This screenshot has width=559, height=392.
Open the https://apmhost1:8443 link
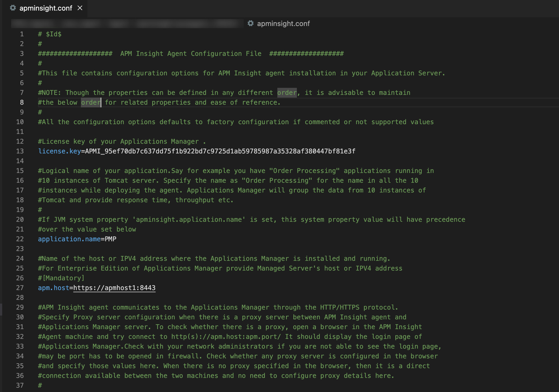[114, 288]
